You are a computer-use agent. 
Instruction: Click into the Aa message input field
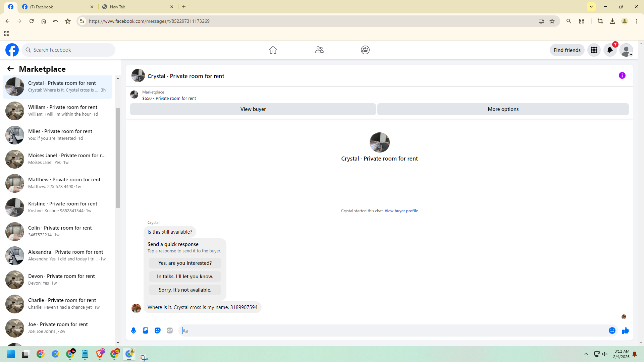(392, 330)
